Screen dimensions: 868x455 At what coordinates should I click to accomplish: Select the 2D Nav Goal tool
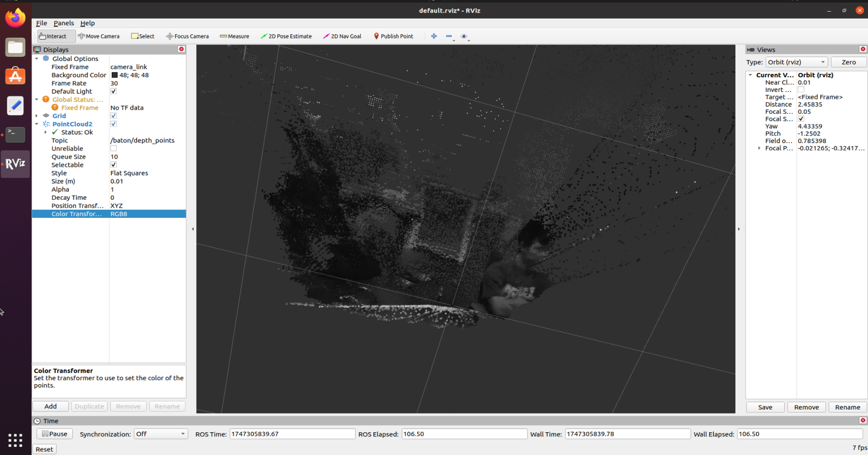click(x=342, y=36)
